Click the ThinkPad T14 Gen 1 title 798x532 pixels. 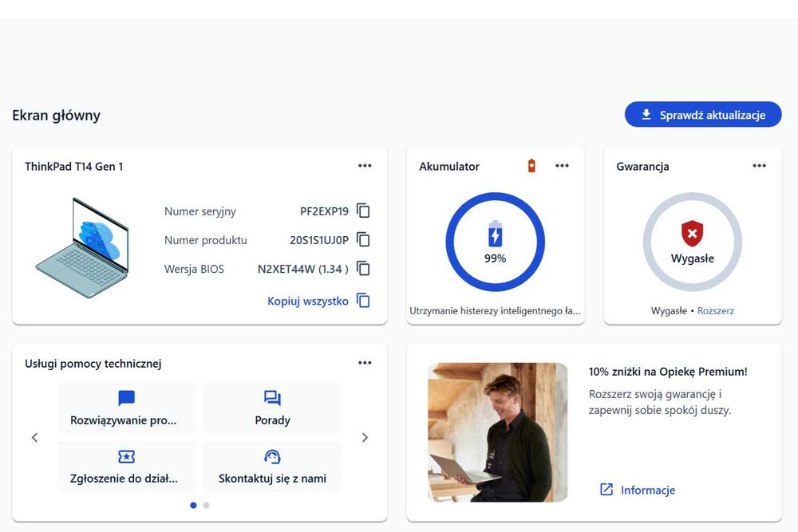73,167
